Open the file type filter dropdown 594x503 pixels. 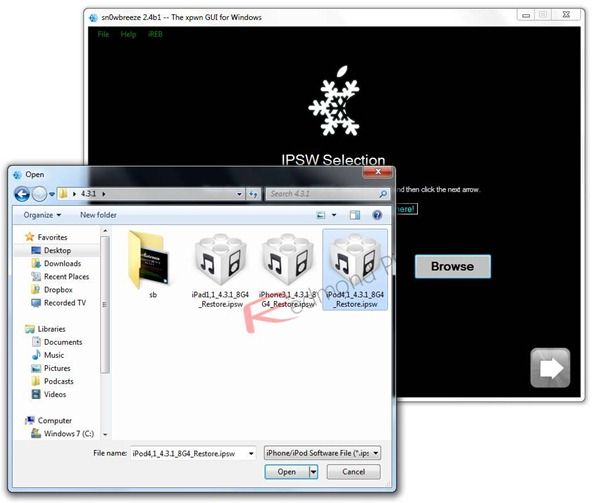tap(322, 453)
